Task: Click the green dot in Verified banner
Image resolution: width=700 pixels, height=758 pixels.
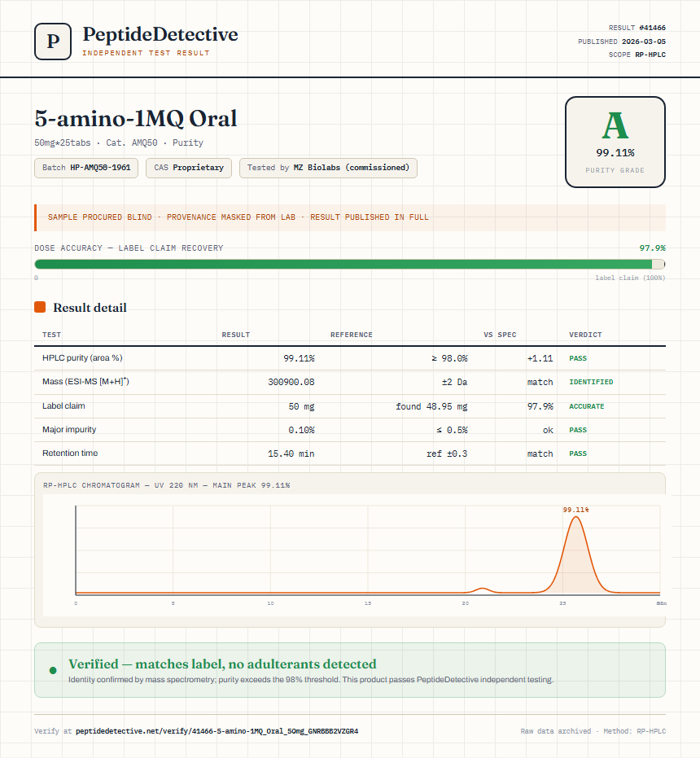Action: pos(53,671)
